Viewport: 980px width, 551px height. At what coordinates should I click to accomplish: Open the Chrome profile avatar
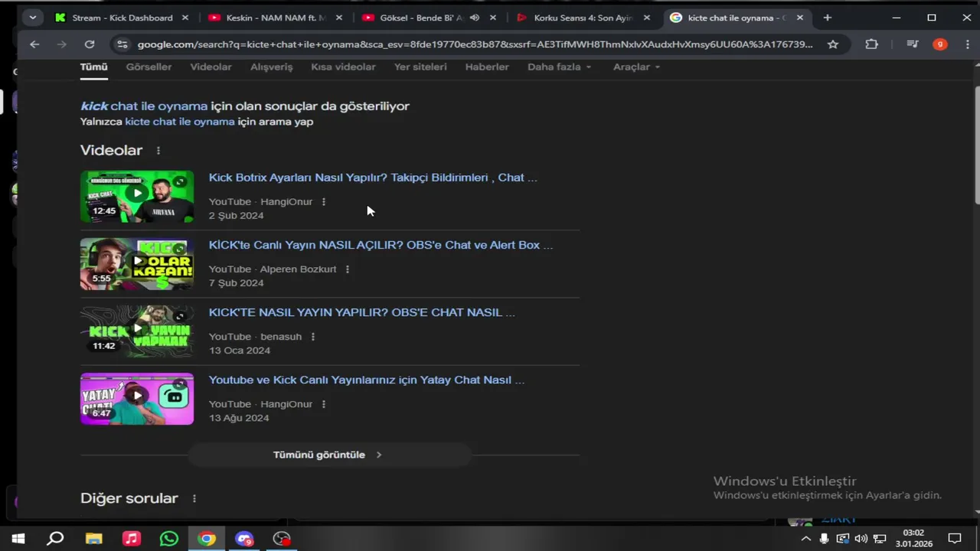[x=940, y=44]
